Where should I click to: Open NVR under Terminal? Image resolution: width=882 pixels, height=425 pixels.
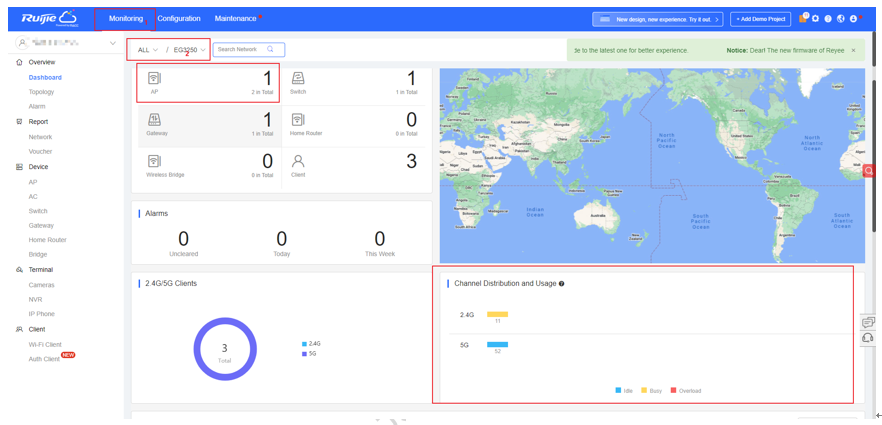[x=35, y=300]
